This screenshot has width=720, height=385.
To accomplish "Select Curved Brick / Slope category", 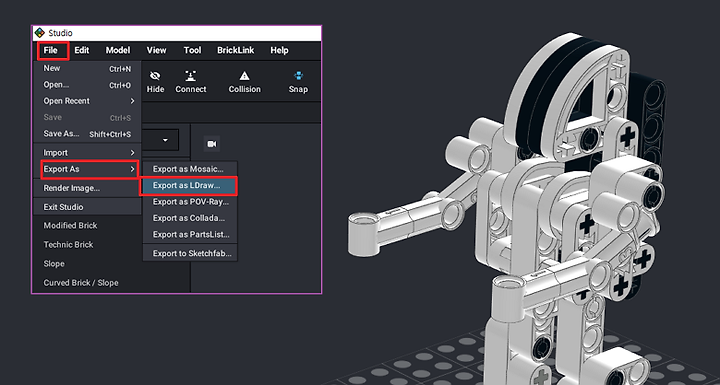I will [x=81, y=283].
